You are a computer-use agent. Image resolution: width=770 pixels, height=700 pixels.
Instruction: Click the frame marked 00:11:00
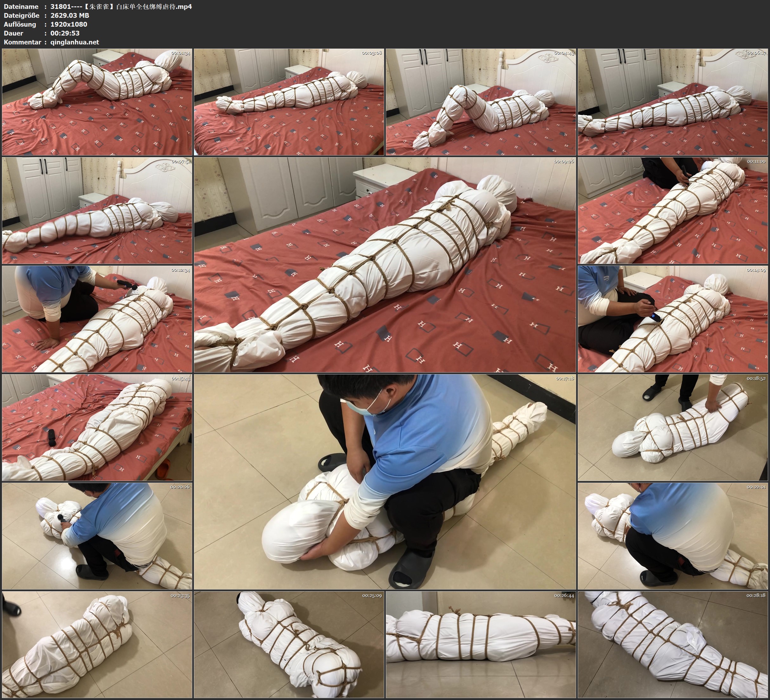(x=673, y=210)
